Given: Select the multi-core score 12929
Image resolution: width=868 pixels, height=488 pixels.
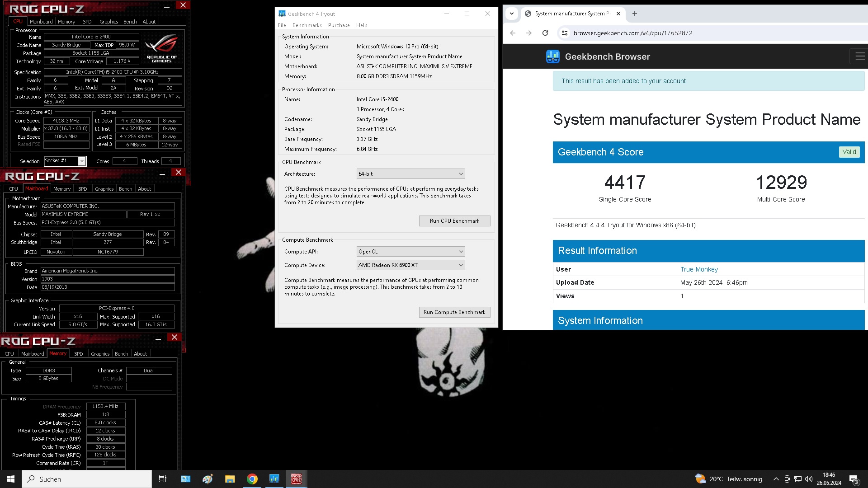Looking at the screenshot, I should point(781,183).
